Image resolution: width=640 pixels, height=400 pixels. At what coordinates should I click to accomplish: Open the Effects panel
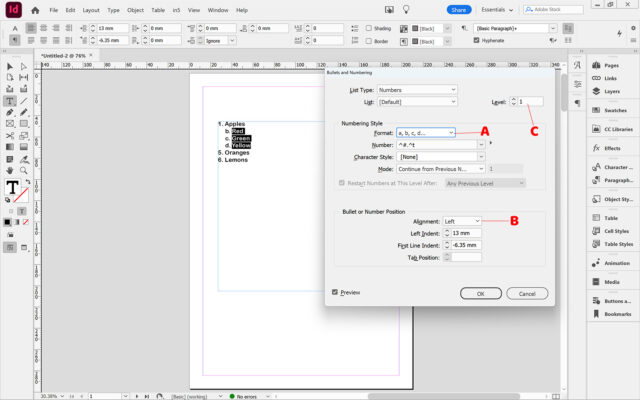tap(612, 148)
